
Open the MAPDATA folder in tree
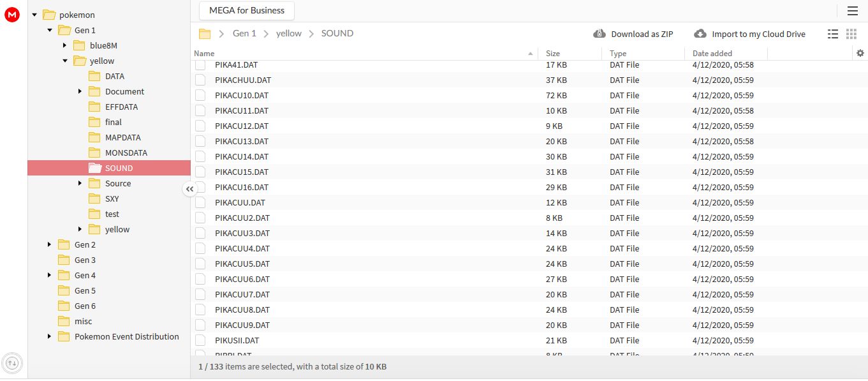pyautogui.click(x=123, y=137)
